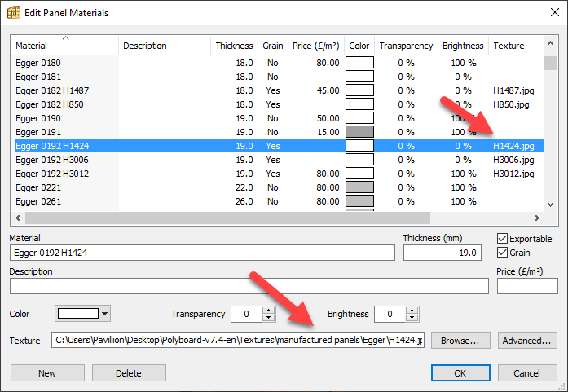This screenshot has width=568, height=392.
Task: Sort by the Thickness column header
Action: point(234,46)
